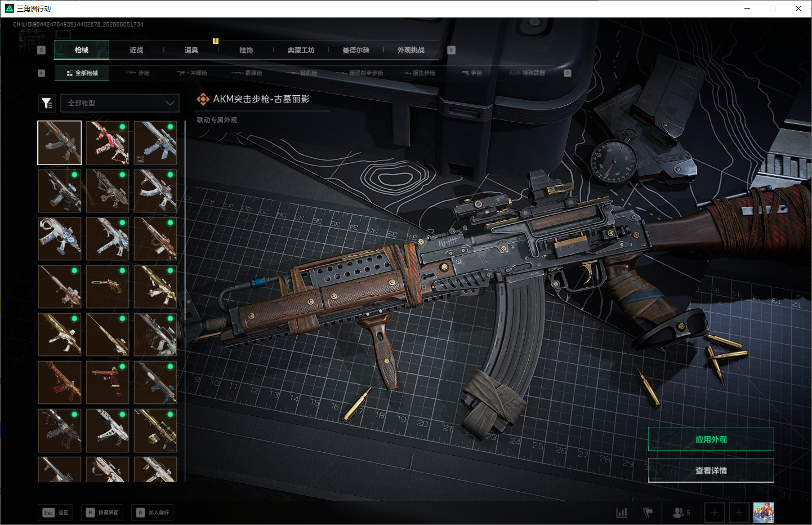Filter by 霰弹枪 shotgun category
The height and width of the screenshot is (525, 812).
tap(248, 73)
